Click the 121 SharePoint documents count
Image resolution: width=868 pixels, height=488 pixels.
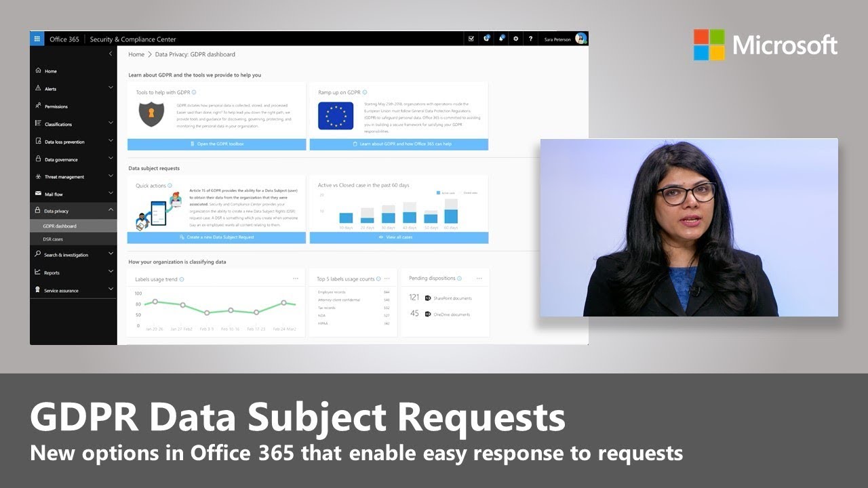414,298
